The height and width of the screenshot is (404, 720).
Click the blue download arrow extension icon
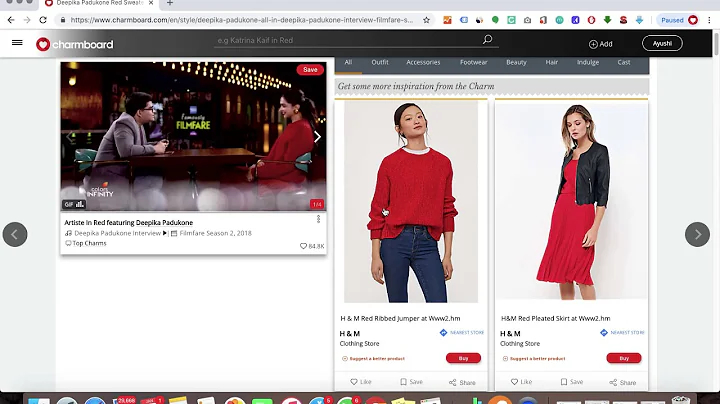point(639,20)
